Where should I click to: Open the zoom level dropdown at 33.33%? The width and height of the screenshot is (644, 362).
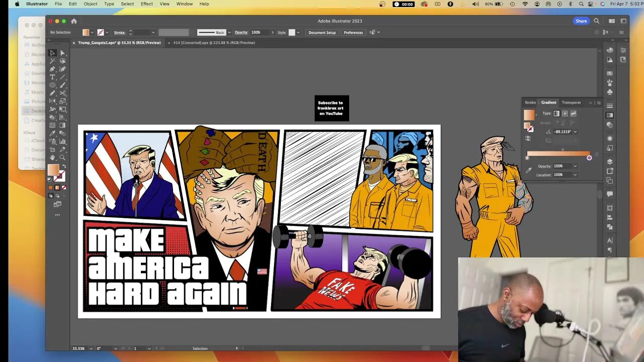91,348
